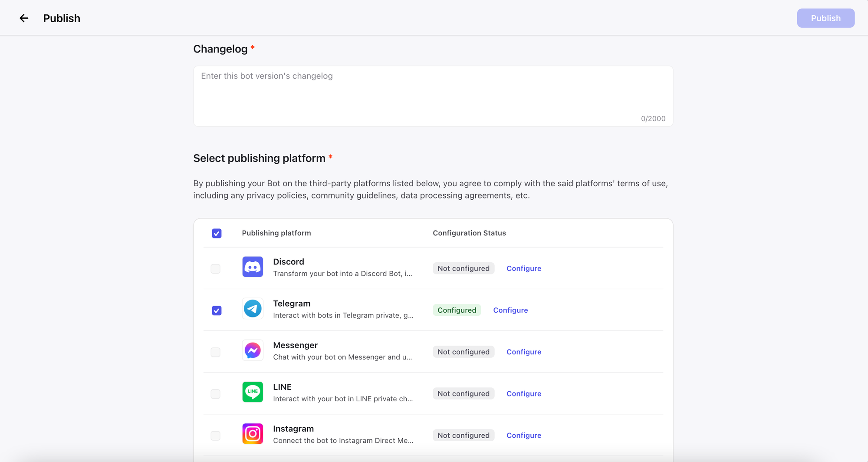Click the Discord 'Not configured' status badge
868x462 pixels.
click(x=464, y=268)
